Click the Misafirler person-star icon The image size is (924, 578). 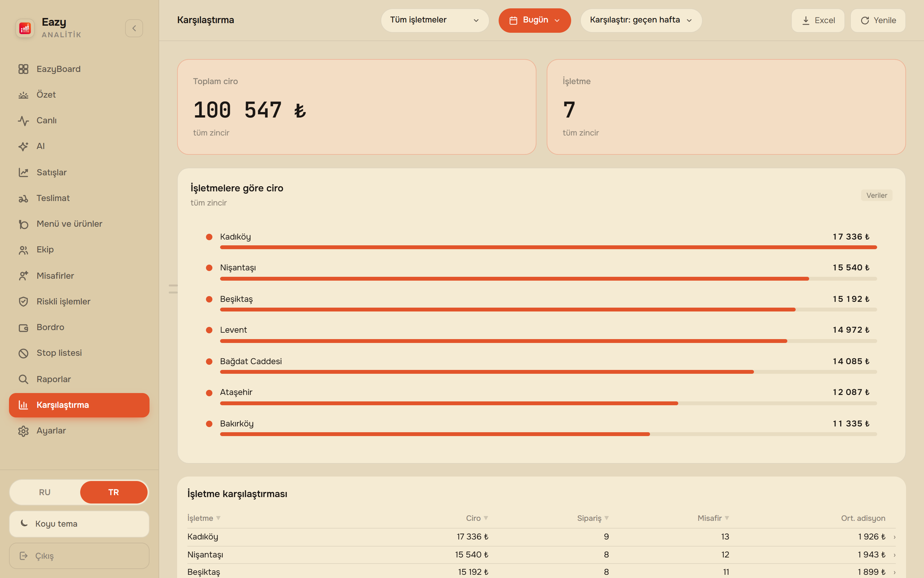[x=23, y=276]
